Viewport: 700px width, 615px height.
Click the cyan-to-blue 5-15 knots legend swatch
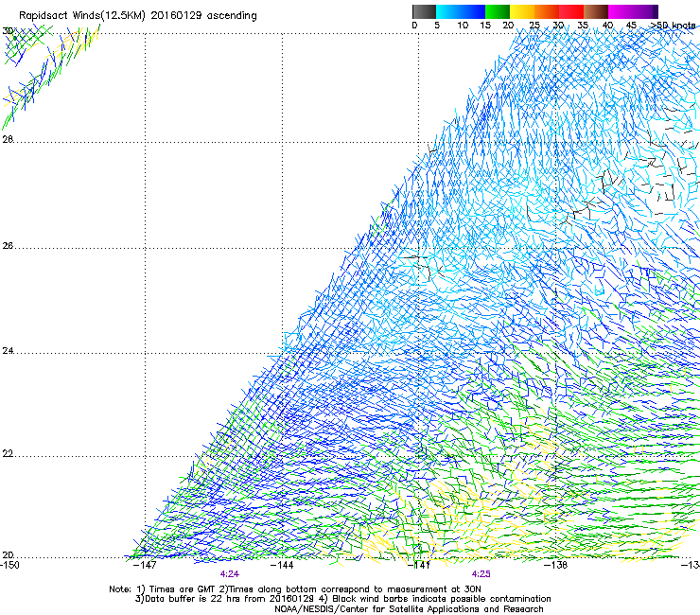(461, 11)
